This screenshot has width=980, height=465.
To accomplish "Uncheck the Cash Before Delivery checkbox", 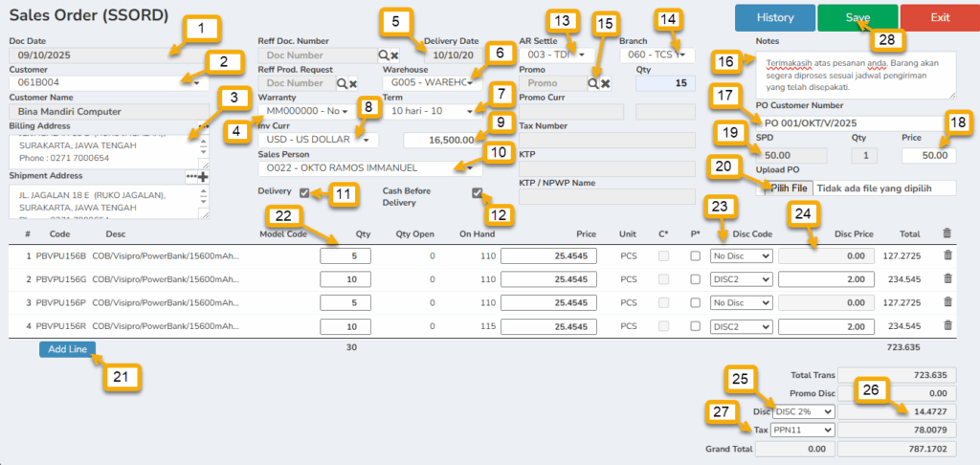I will (x=478, y=193).
